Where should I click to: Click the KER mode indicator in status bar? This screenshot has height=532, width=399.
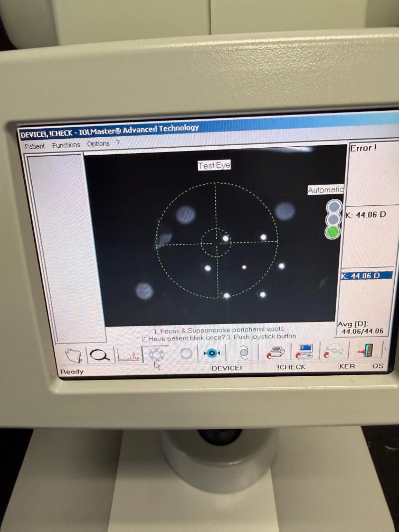(347, 366)
